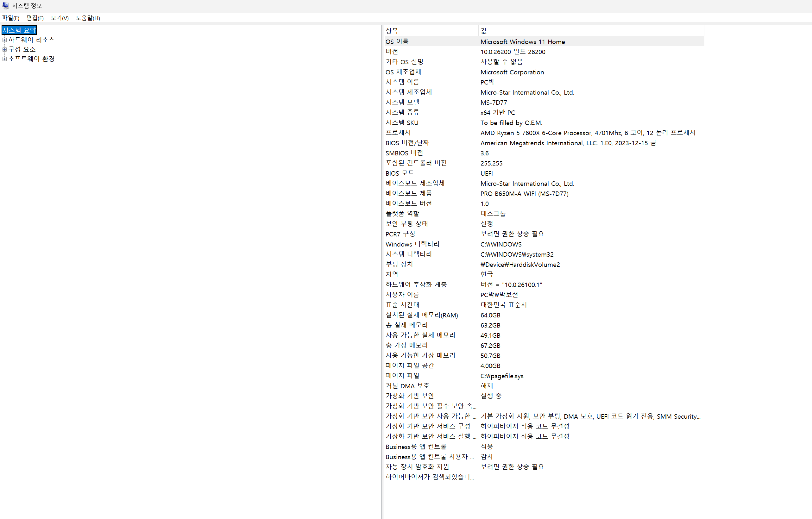Select the 하이퍼바이저가 검색되었습니... row

(x=544, y=477)
